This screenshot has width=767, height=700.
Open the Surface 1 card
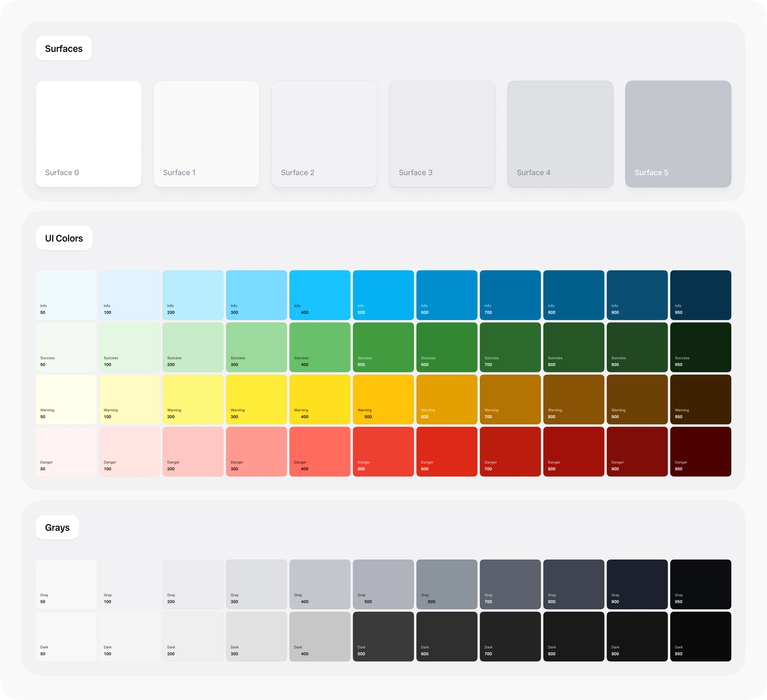click(206, 134)
